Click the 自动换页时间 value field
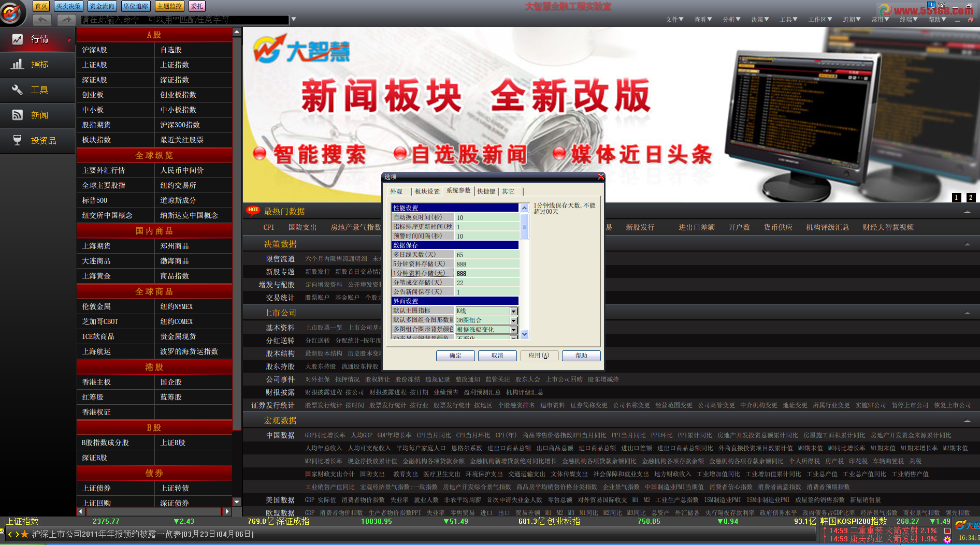 [x=487, y=217]
